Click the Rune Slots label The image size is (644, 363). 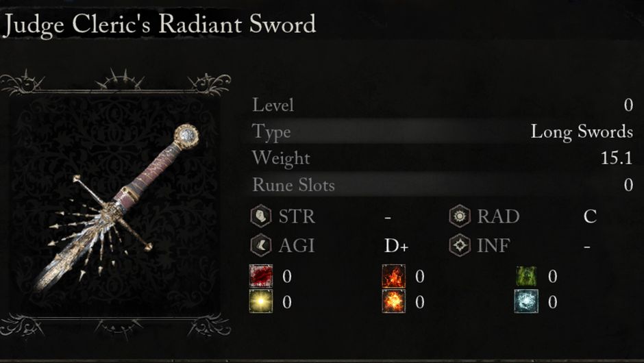293,185
